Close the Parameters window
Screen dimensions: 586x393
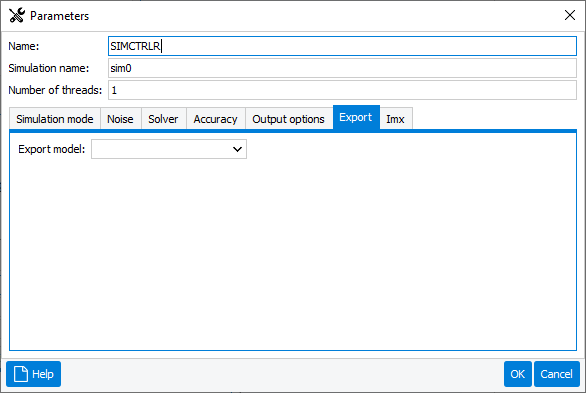point(570,15)
